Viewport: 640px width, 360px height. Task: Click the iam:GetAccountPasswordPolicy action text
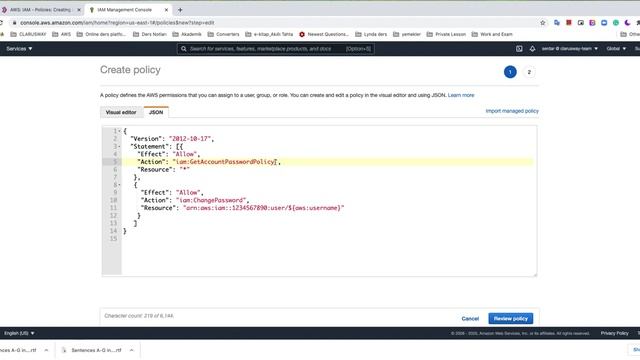(225, 162)
